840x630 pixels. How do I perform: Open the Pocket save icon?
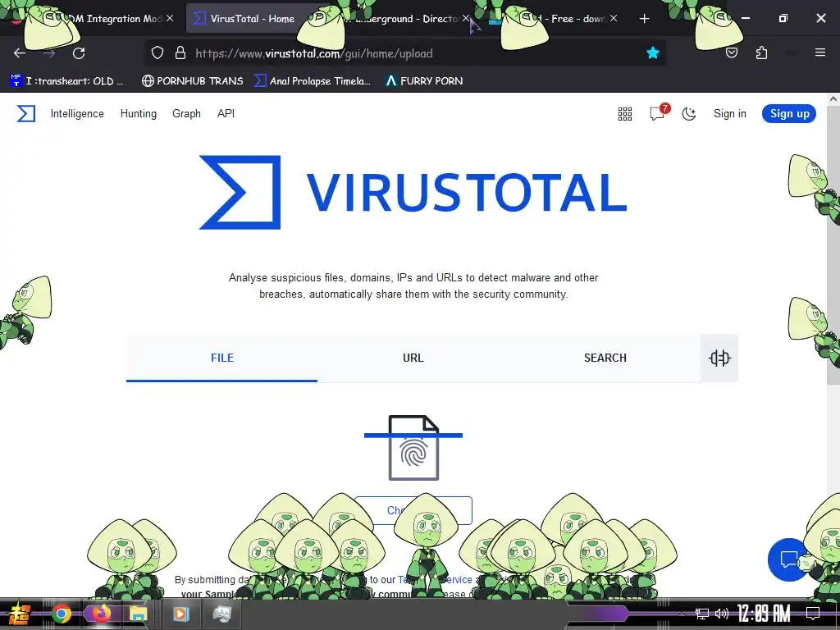pos(731,52)
